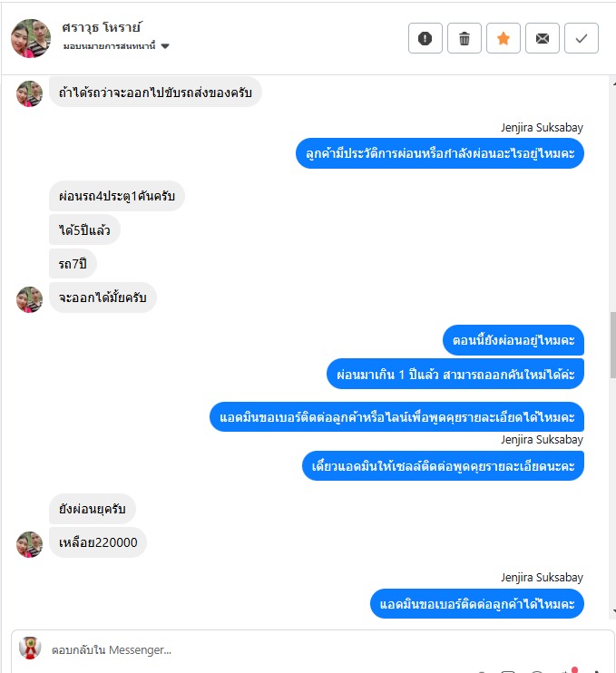
Task: Click the contact's header profile picture
Action: pos(31,38)
